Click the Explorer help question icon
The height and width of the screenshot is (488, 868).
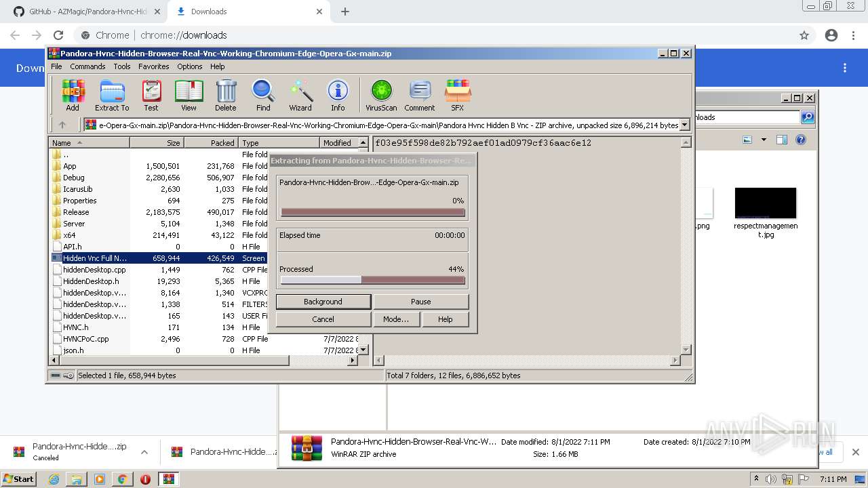tap(800, 140)
